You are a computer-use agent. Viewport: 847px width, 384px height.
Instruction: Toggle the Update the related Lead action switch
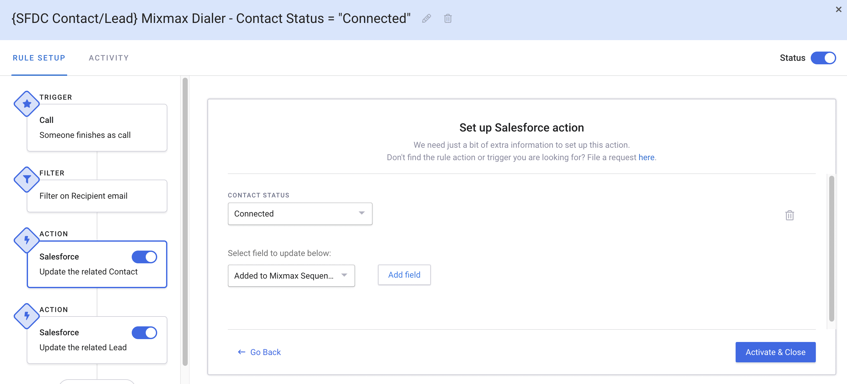(144, 332)
